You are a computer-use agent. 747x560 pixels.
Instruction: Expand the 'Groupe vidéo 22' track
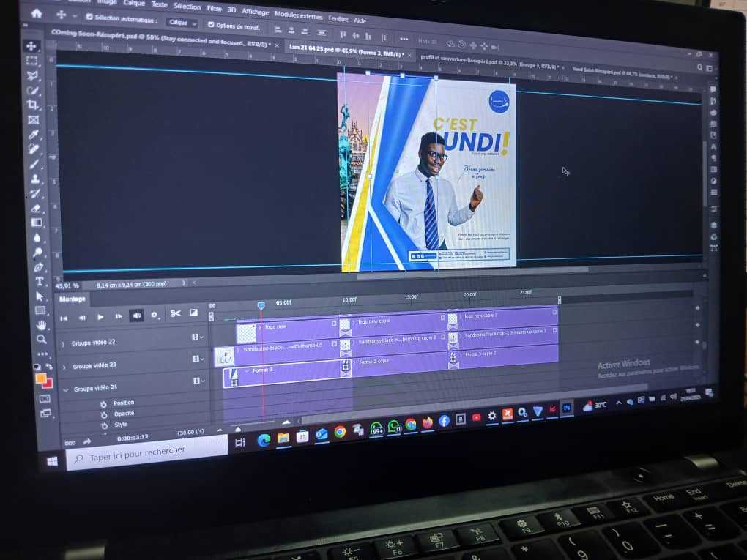tap(63, 343)
